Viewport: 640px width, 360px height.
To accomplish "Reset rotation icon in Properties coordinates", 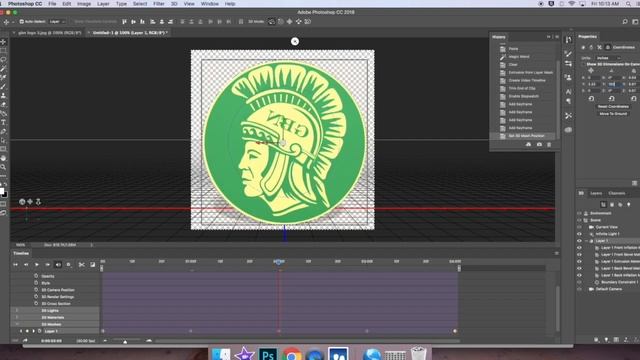I will tap(611, 99).
